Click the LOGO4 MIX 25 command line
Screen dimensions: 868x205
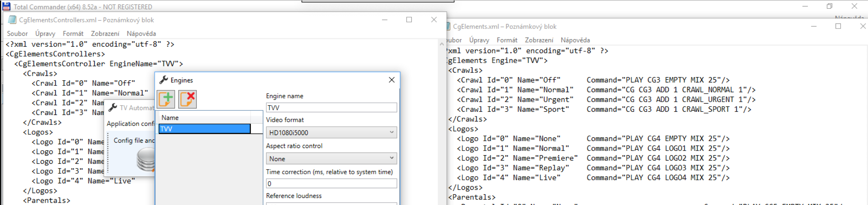click(593, 178)
